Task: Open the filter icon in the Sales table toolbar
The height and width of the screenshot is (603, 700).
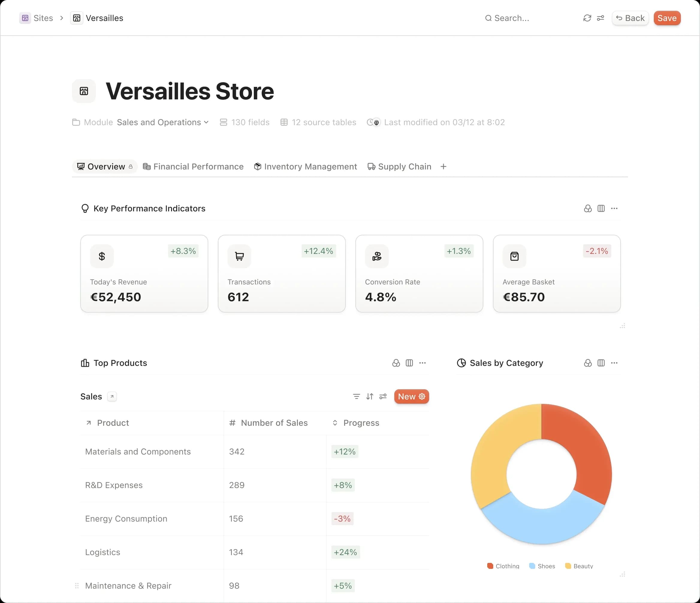Action: pyautogui.click(x=356, y=396)
